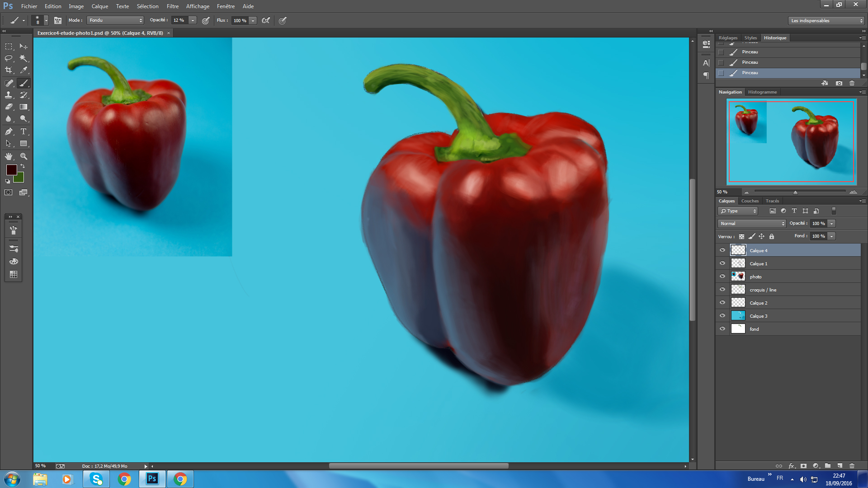Delete layer with trash icon

coord(852,466)
